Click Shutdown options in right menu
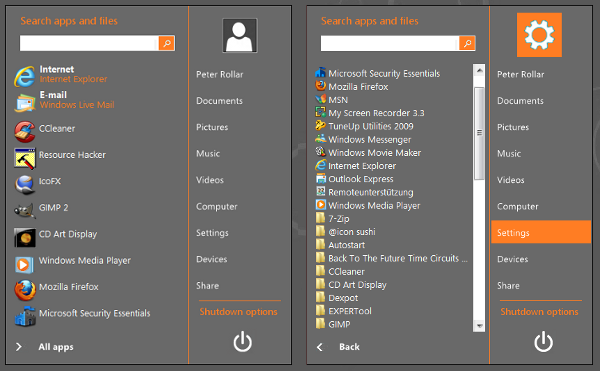Screen dimensions: 600x371 [539, 312]
